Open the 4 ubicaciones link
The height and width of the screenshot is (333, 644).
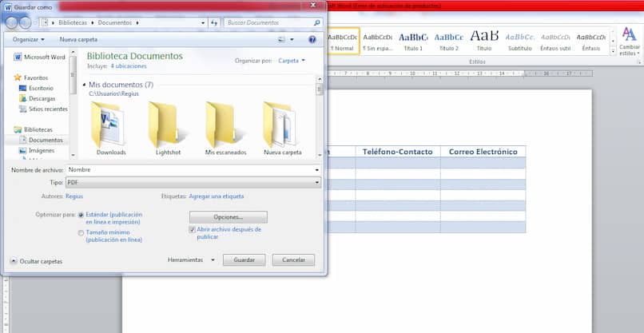click(129, 66)
